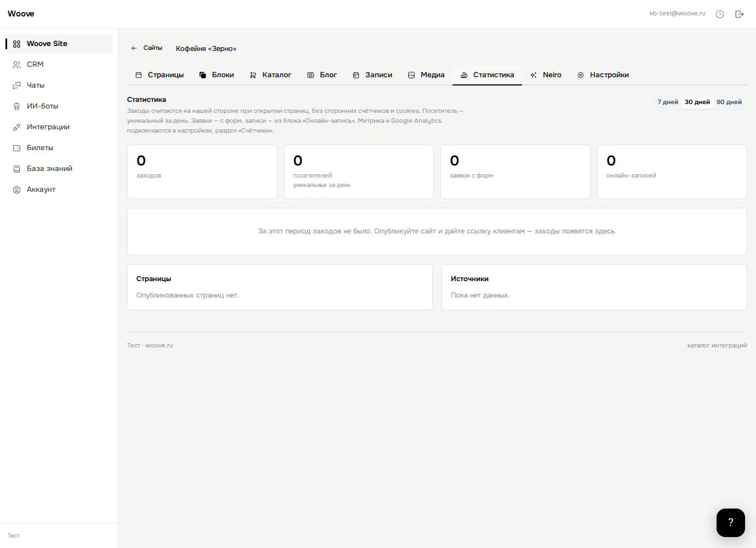Click the каталог интеграций footer link

717,345
